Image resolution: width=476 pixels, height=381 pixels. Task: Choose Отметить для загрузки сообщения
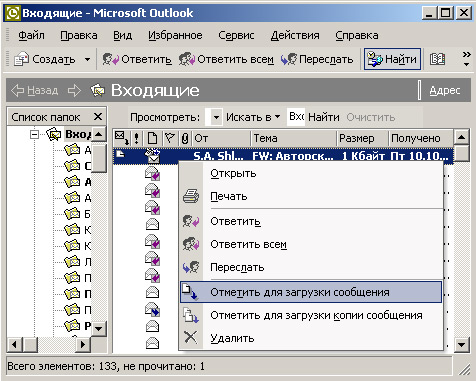311,292
